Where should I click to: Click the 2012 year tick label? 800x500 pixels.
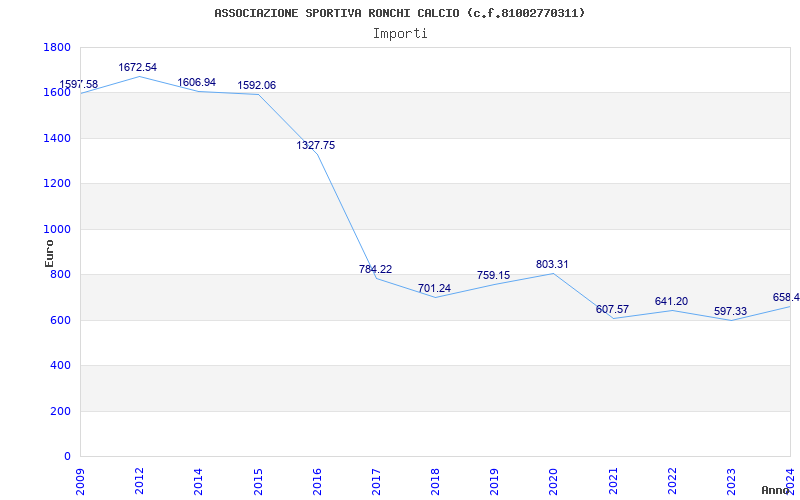coord(139,481)
